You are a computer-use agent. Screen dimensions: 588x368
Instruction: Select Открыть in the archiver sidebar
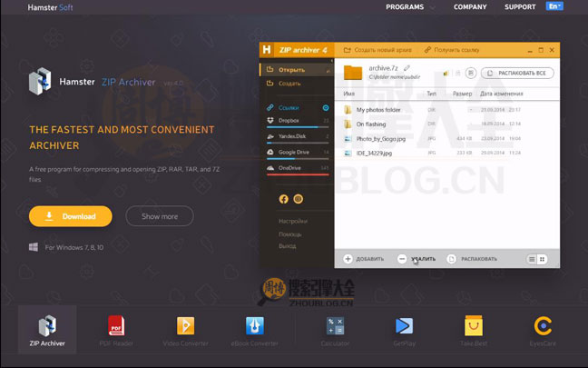297,70
